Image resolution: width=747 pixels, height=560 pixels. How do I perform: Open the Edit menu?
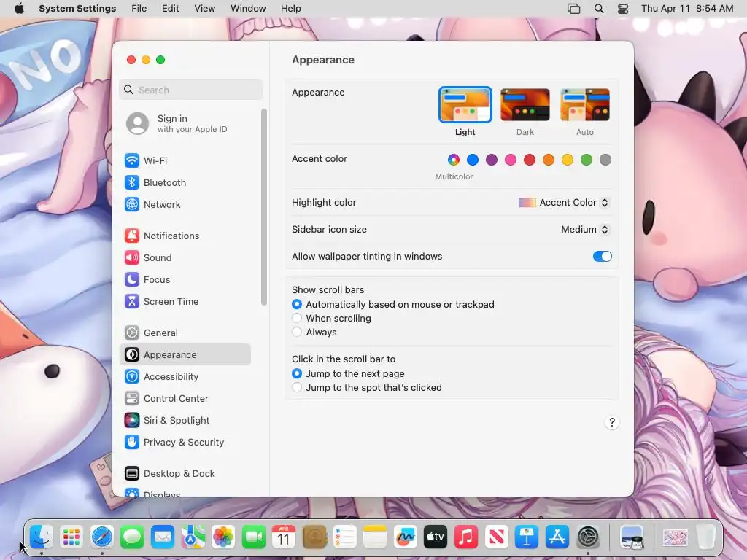point(170,9)
